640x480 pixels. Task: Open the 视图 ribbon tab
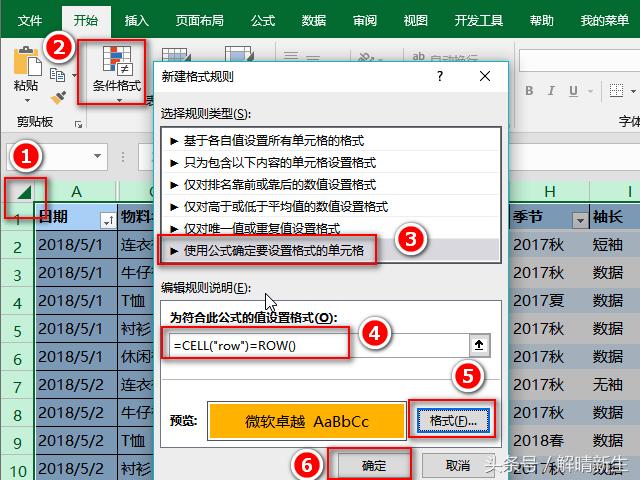(x=416, y=20)
